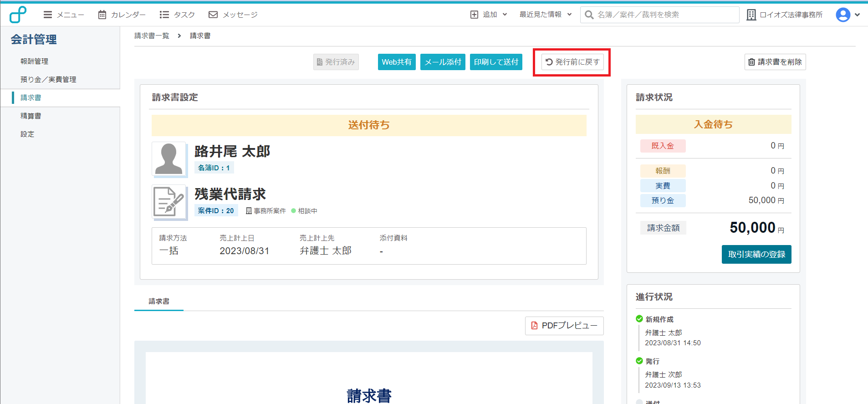Screen dimensions: 868x404
Task: Click the 売上計上先 value 弁護士 太郎
Action: [326, 251]
